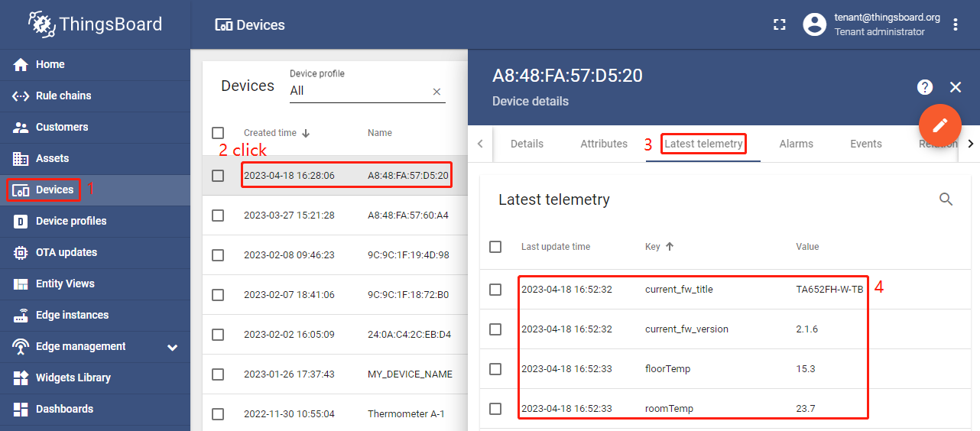The width and height of the screenshot is (980, 431).
Task: Click the Widgets Library icon
Action: coord(21,378)
